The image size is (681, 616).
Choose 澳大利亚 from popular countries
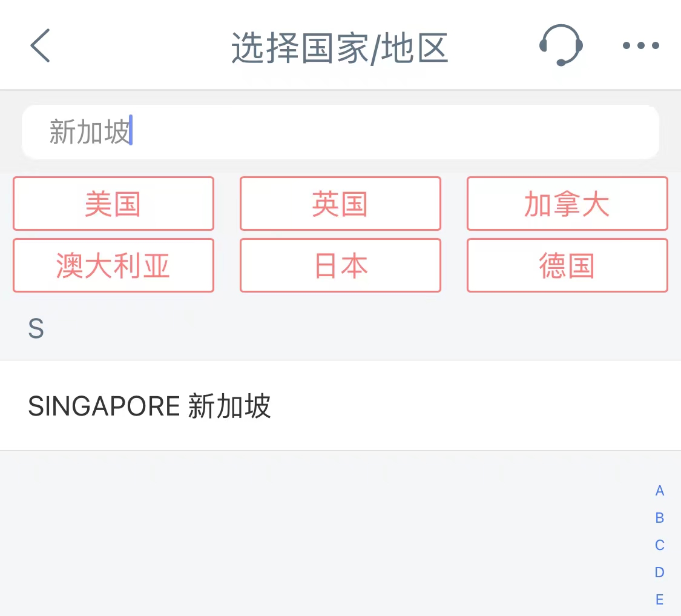tap(113, 266)
